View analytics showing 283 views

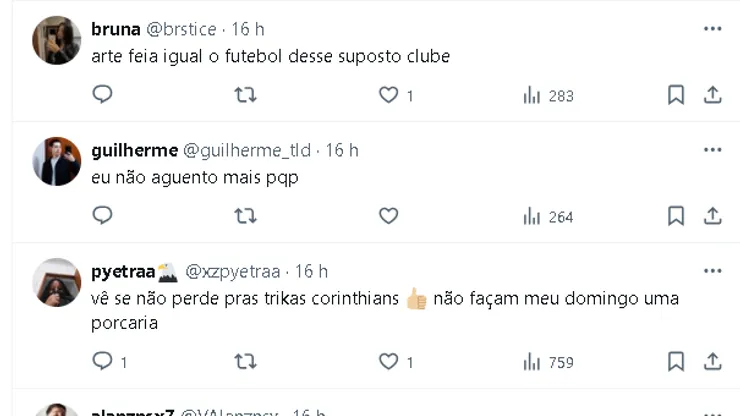coord(548,96)
